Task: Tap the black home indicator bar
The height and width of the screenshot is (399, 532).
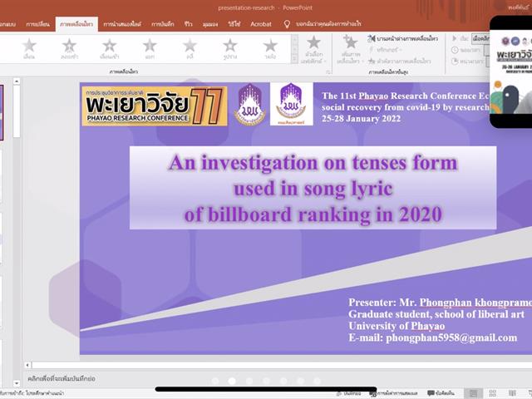Action: click(266, 389)
